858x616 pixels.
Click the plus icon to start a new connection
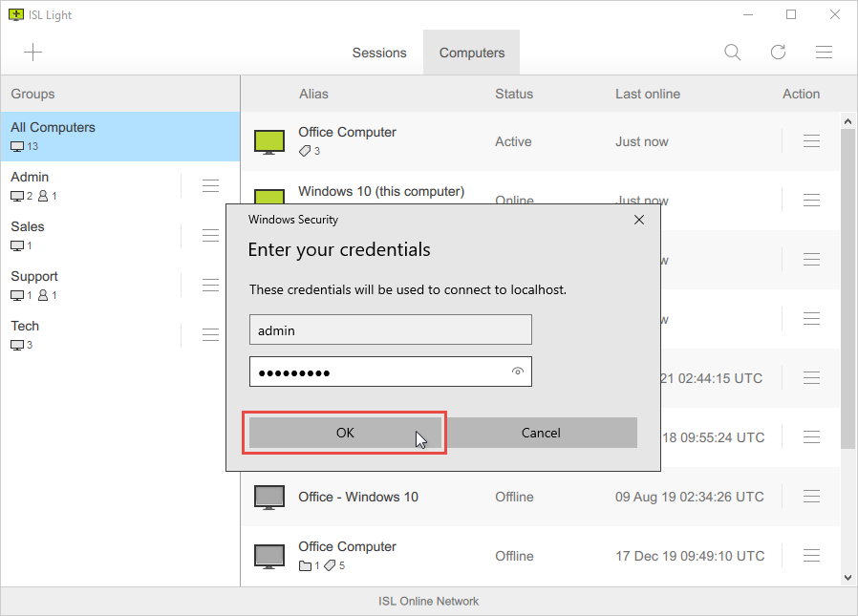coord(32,52)
